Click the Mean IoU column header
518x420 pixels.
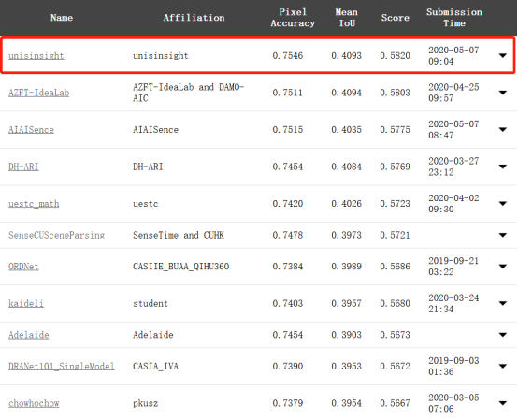pos(347,18)
